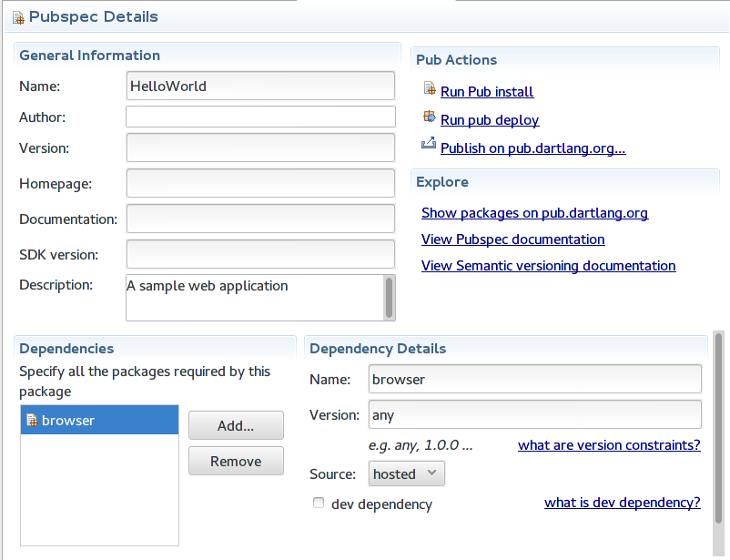Open View Semantic versioning documentation link
Viewport: 730px width, 560px height.
548,266
